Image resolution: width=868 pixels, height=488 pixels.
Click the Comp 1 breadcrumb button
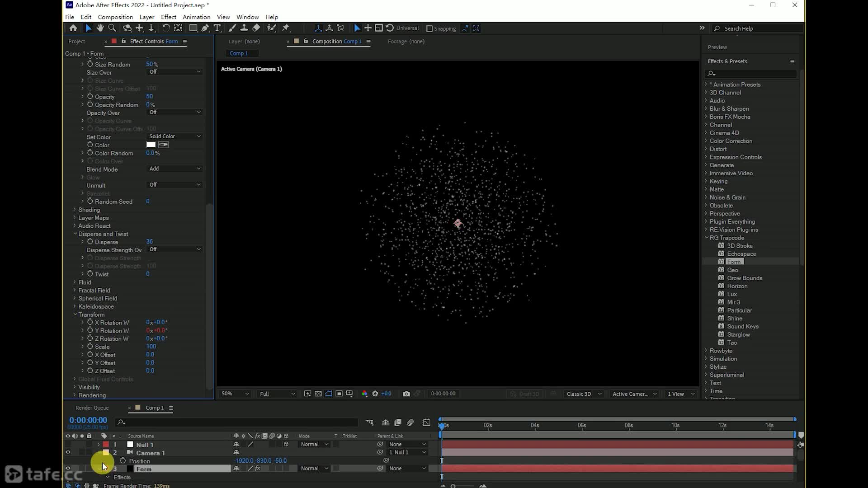239,53
